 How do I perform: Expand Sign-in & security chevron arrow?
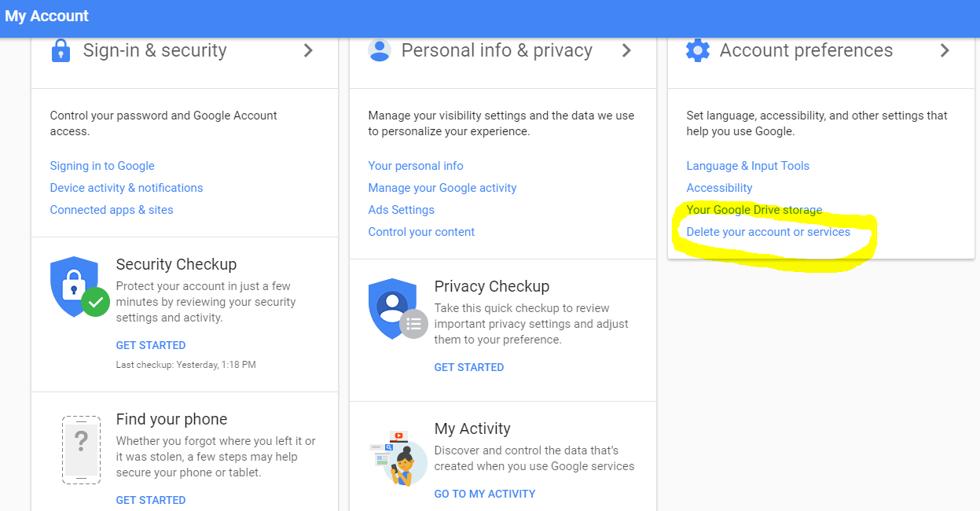(x=309, y=50)
